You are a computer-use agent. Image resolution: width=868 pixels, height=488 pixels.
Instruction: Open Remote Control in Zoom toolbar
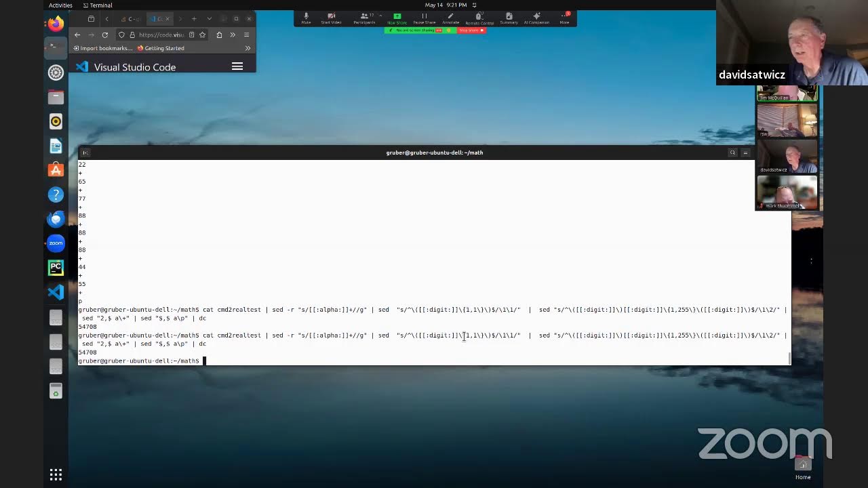pos(479,18)
